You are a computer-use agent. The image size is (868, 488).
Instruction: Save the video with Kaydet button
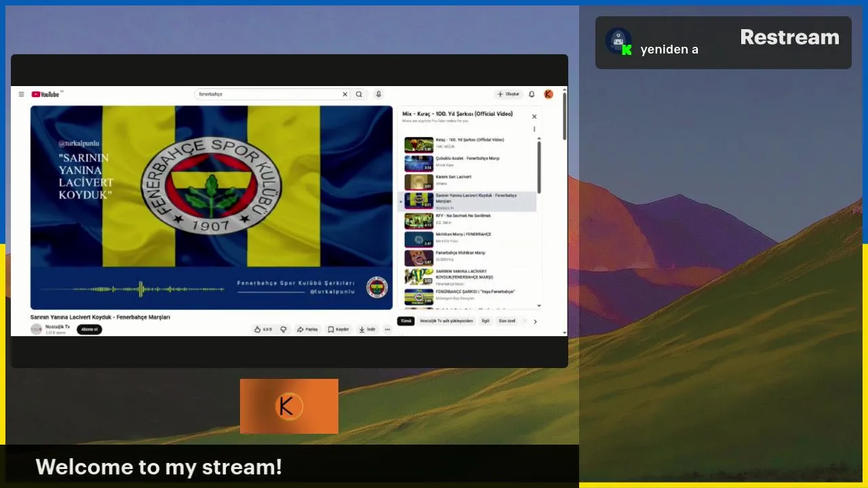pyautogui.click(x=338, y=329)
